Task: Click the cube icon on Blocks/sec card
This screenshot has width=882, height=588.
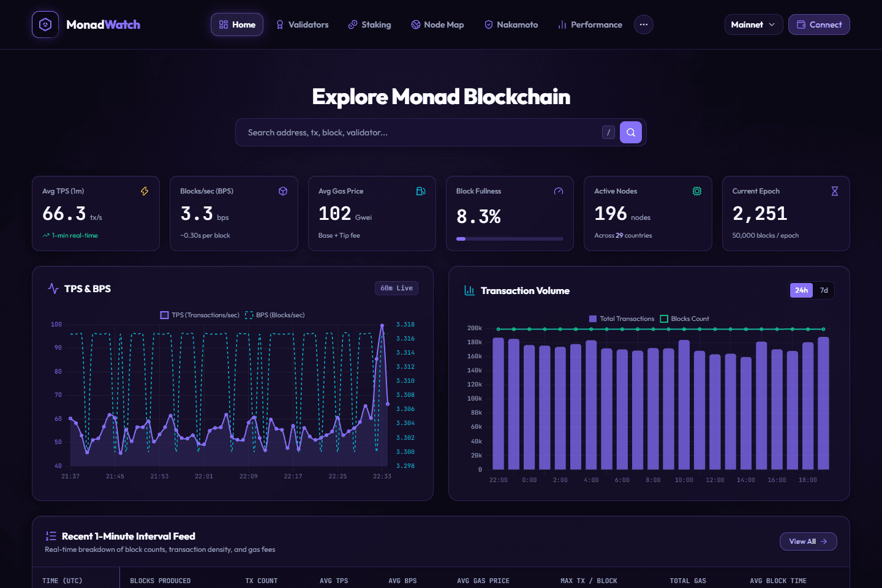Action: pos(283,191)
